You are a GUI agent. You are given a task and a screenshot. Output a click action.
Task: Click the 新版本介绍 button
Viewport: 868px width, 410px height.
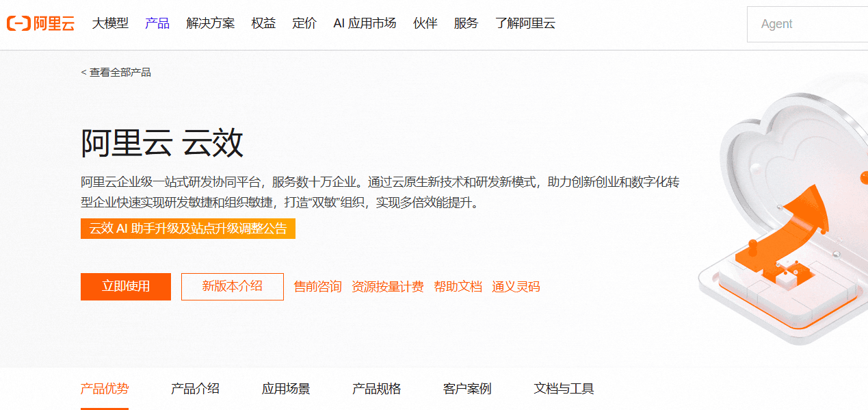(233, 286)
